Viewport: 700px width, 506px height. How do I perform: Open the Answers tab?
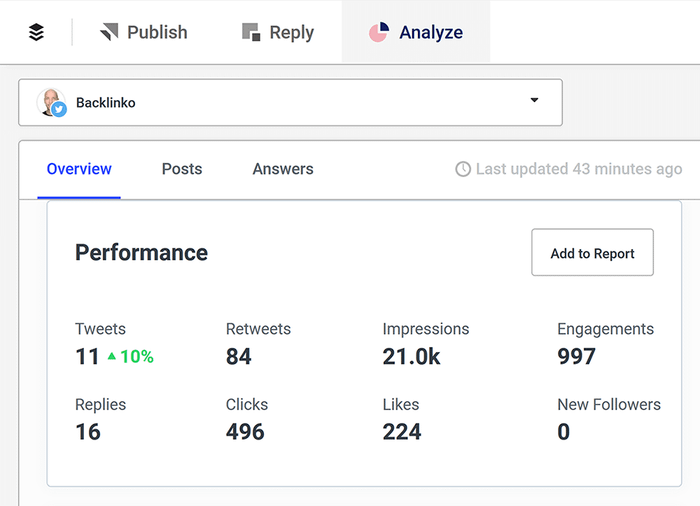283,169
